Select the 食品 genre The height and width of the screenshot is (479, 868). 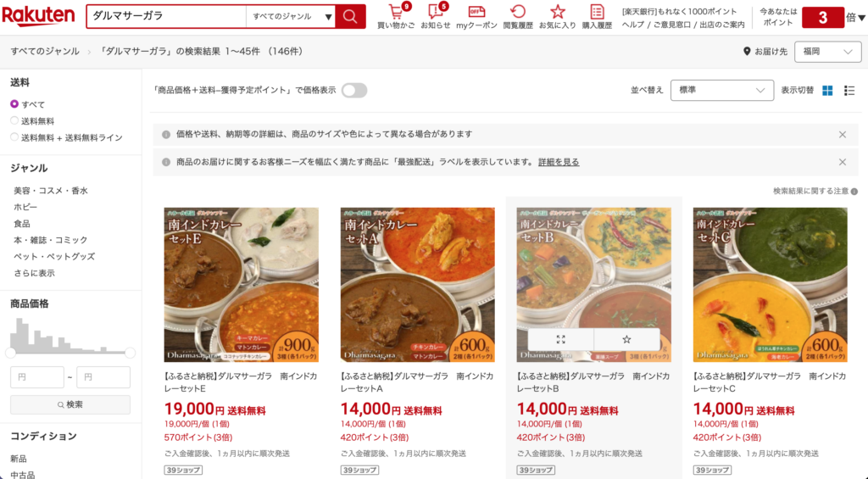(x=22, y=224)
